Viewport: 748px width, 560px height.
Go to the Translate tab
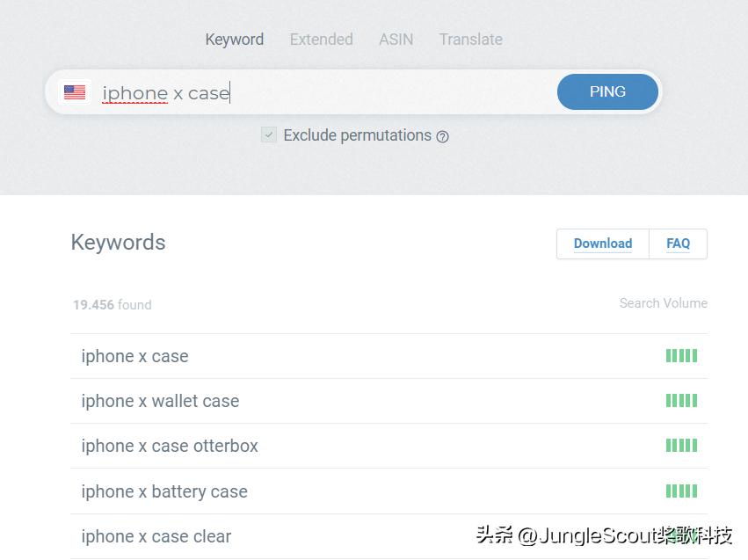470,40
